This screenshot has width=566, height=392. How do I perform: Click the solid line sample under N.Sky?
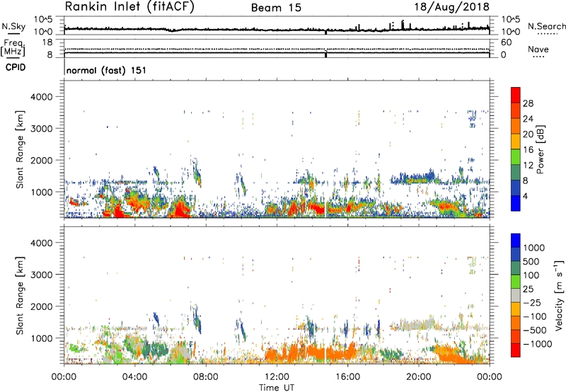click(13, 33)
